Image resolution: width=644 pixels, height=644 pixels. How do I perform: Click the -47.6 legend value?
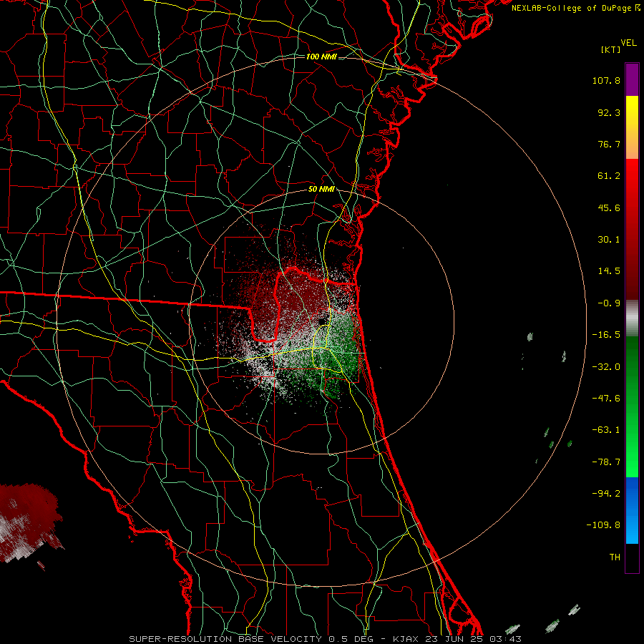(606, 399)
